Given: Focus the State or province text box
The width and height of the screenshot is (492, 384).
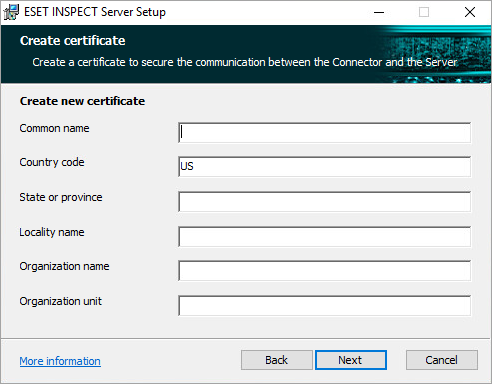Looking at the screenshot, I should coord(325,202).
